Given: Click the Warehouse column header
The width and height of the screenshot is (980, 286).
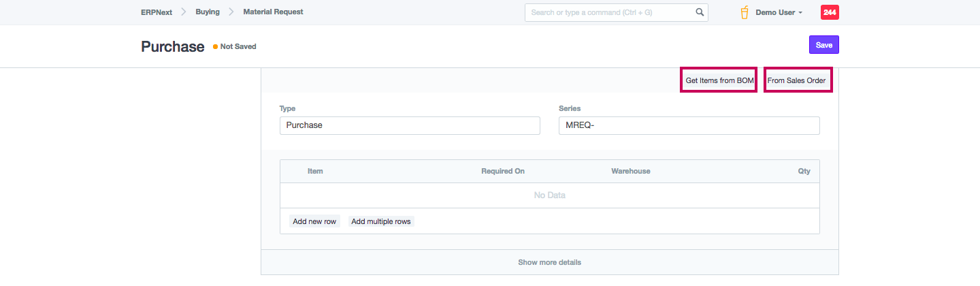Looking at the screenshot, I should [x=630, y=171].
